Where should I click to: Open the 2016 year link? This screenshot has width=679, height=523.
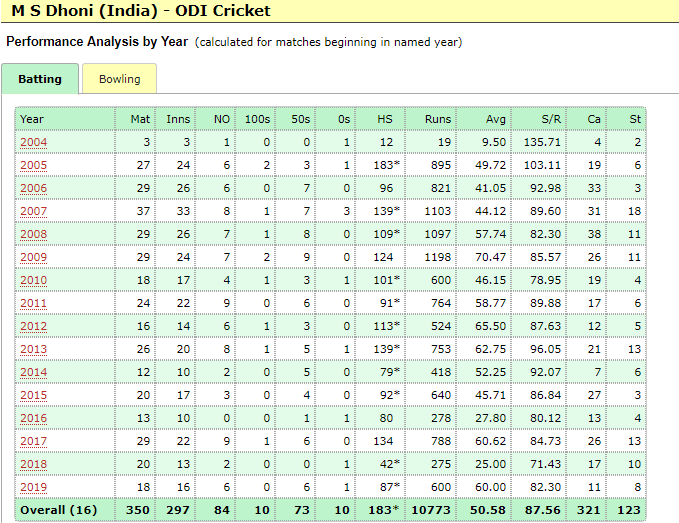tap(33, 418)
